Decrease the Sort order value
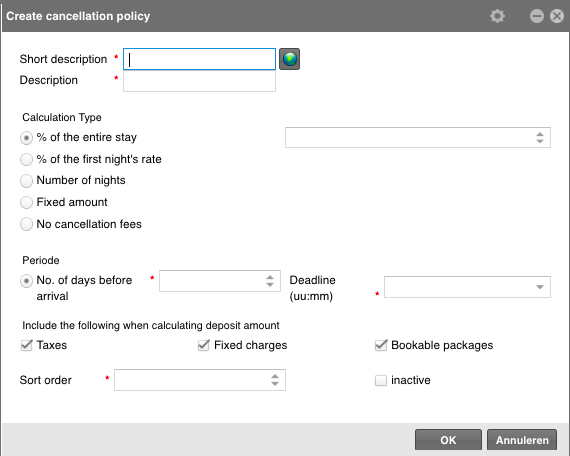The image size is (570, 456). (x=275, y=383)
